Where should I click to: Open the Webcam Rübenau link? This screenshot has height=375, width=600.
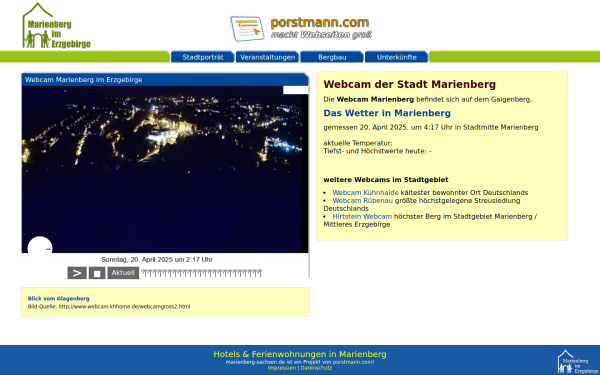pos(362,201)
